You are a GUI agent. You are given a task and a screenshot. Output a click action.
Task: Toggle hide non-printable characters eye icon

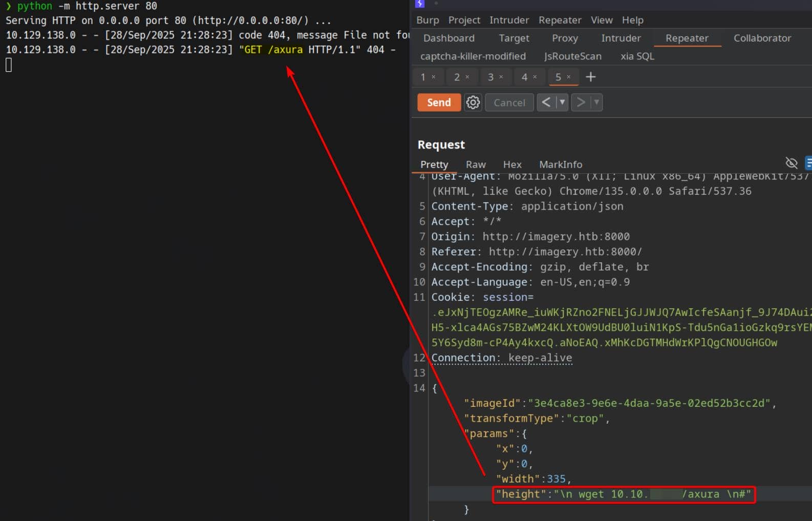tap(792, 163)
